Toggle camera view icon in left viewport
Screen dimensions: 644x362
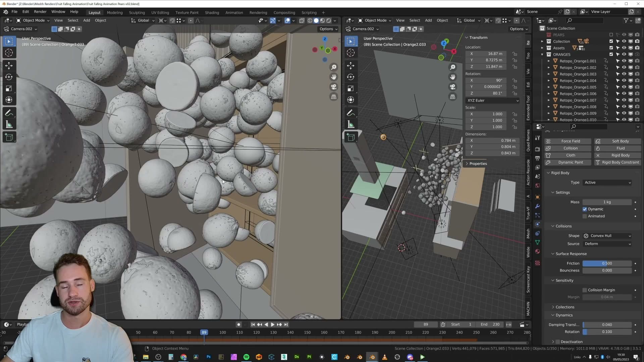[x=334, y=87]
